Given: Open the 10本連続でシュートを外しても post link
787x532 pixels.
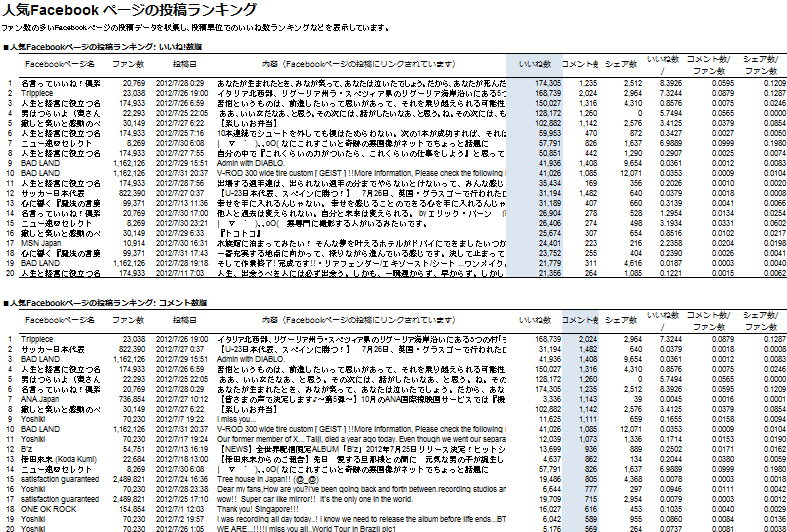Looking at the screenshot, I should [361, 134].
